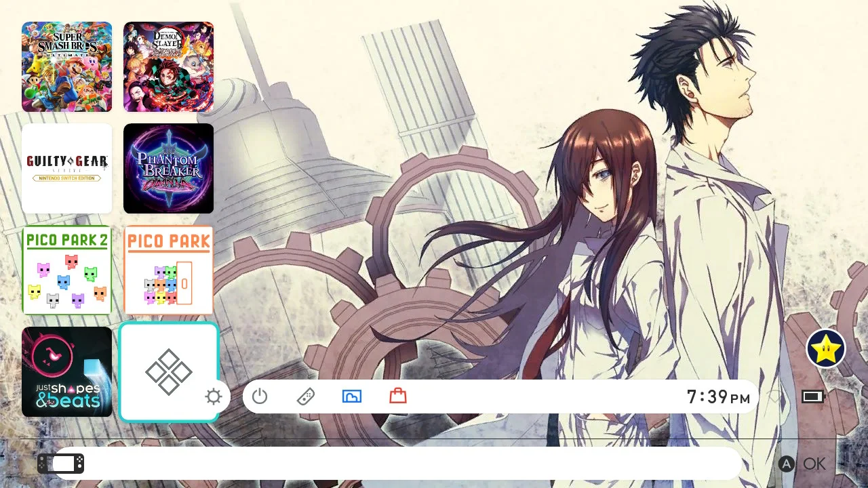Open the yellow star user profile icon
The width and height of the screenshot is (868, 488).
pos(826,349)
